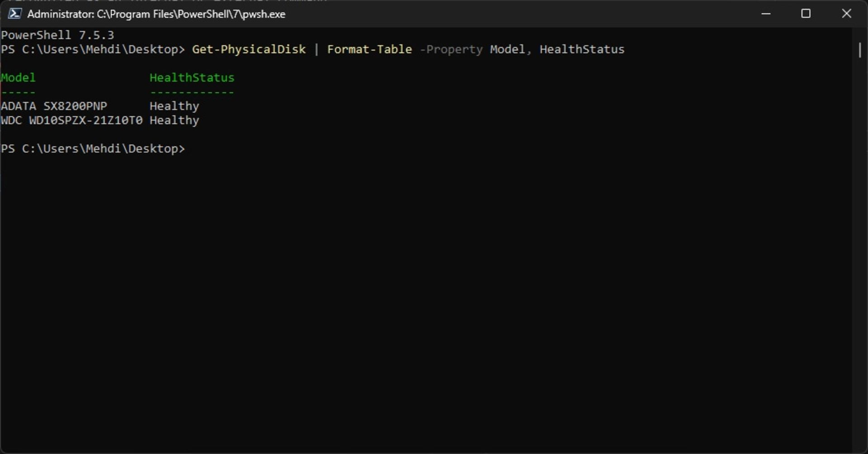Click the WDC WD10SPZX-21Z10T0 disk model
Image resolution: width=868 pixels, height=454 pixels.
[x=71, y=120]
